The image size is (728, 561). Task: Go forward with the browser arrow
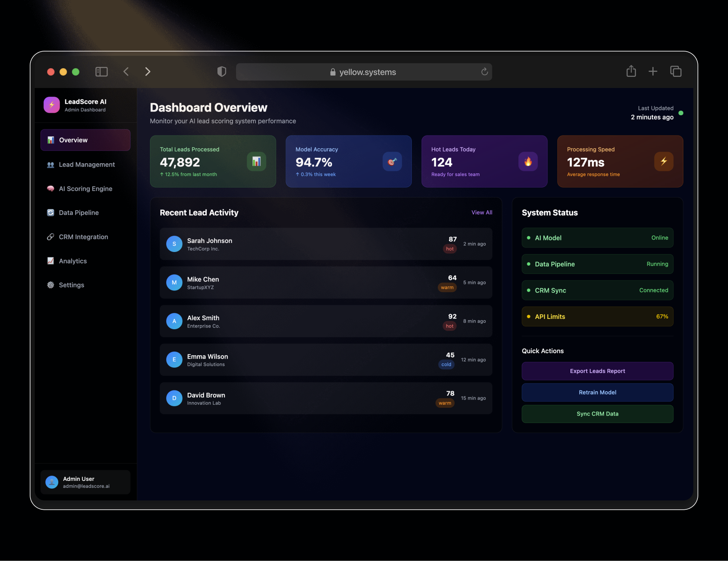coord(148,72)
